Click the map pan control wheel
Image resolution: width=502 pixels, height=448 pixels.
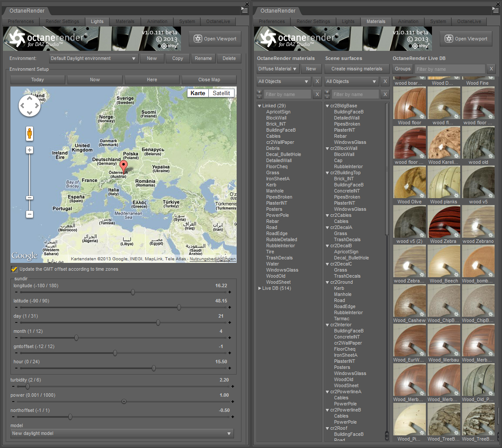30,106
